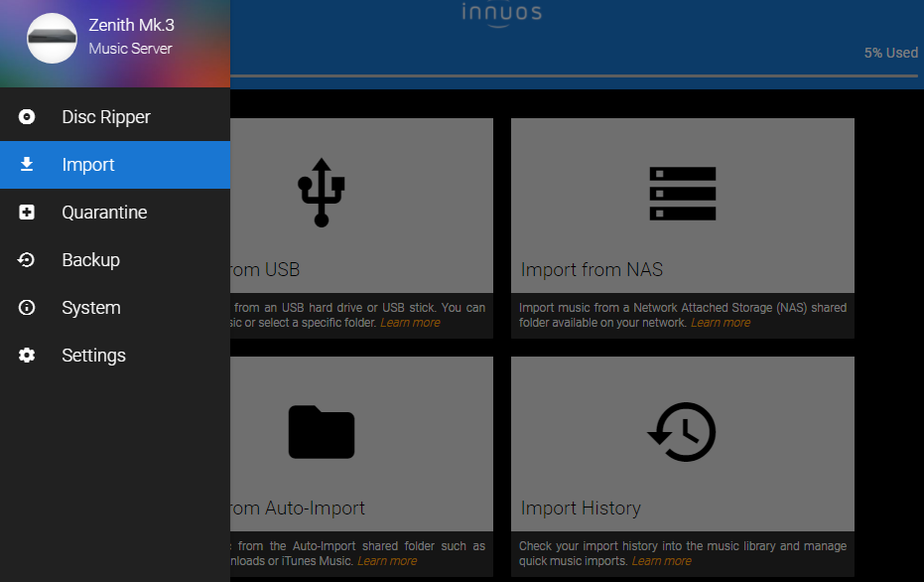
Task: Click the Quarantine plus-box icon
Action: 27,213
